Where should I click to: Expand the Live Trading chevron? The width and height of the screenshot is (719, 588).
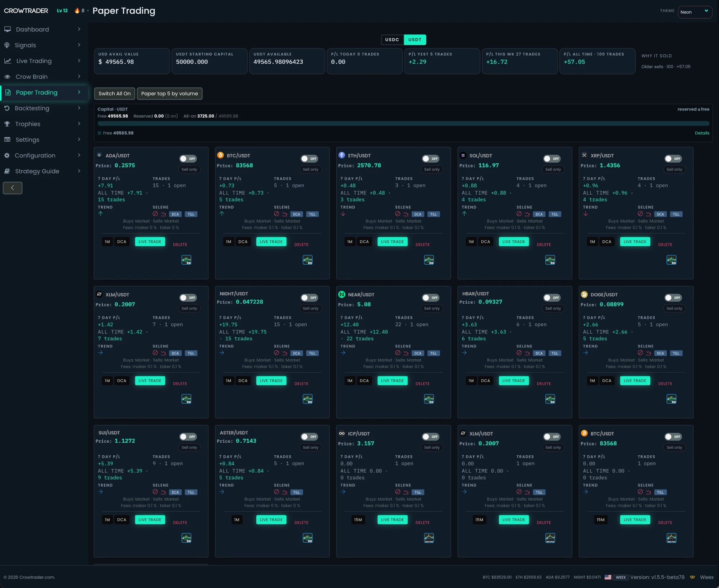coord(79,61)
